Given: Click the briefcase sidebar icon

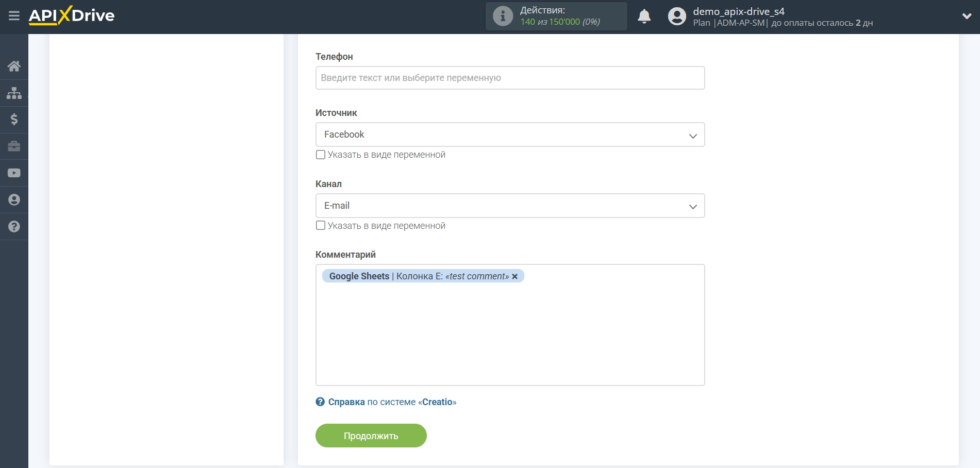Looking at the screenshot, I should tap(14, 146).
